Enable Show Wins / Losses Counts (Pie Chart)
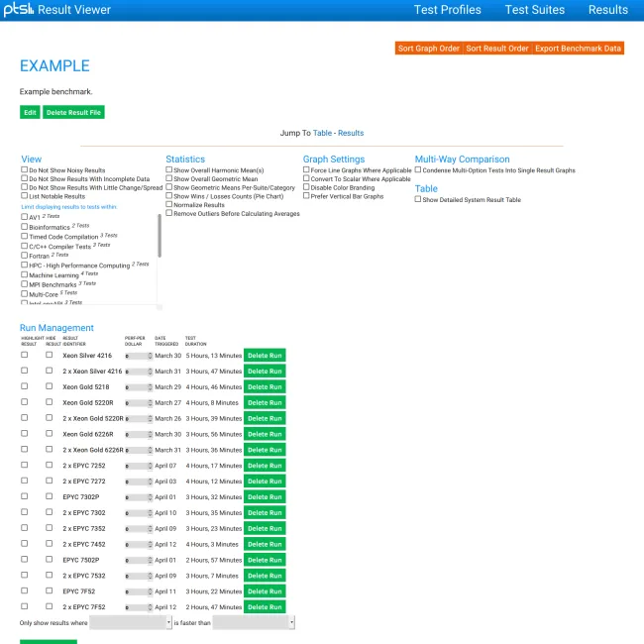 click(168, 195)
